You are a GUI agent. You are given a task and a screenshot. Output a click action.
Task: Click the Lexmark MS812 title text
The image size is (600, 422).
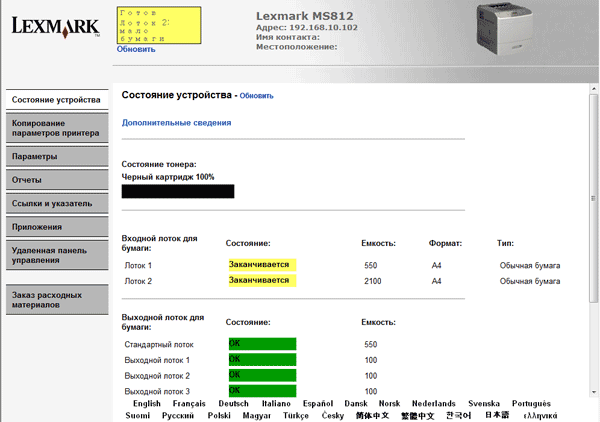[x=305, y=16]
